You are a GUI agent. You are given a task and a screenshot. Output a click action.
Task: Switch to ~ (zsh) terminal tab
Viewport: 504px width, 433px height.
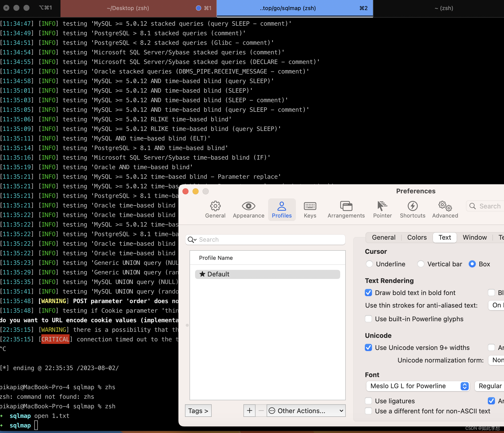[x=439, y=8]
